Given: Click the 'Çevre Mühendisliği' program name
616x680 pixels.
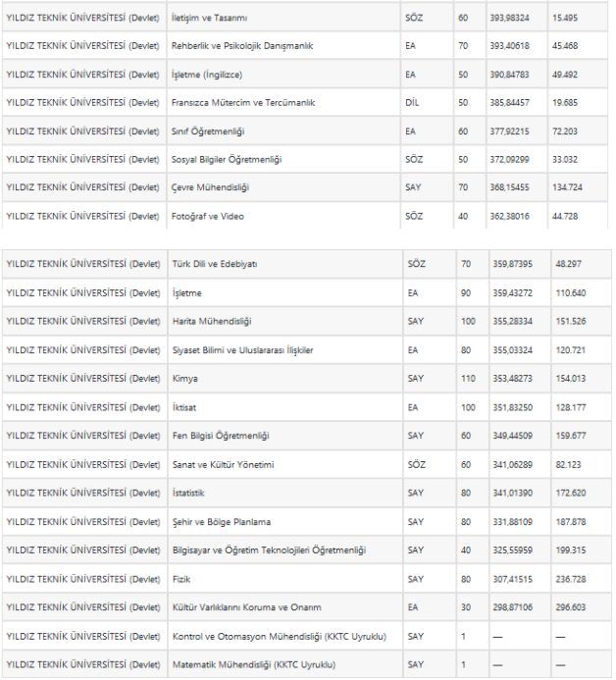Looking at the screenshot, I should [210, 188].
